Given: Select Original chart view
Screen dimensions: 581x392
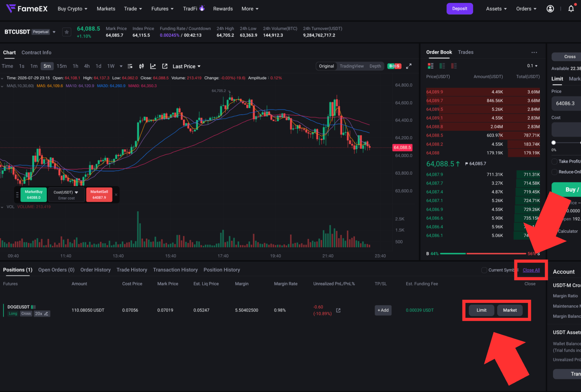Looking at the screenshot, I should pyautogui.click(x=326, y=66).
